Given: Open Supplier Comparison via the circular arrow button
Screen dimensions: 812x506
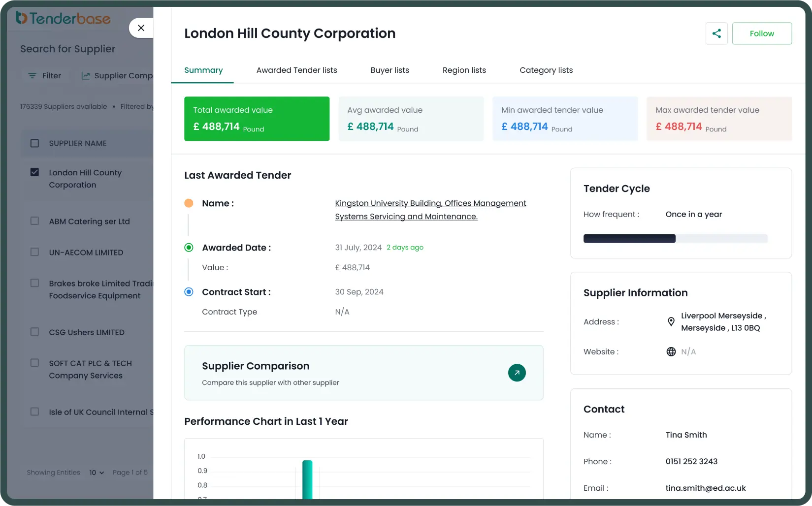Looking at the screenshot, I should pos(517,373).
